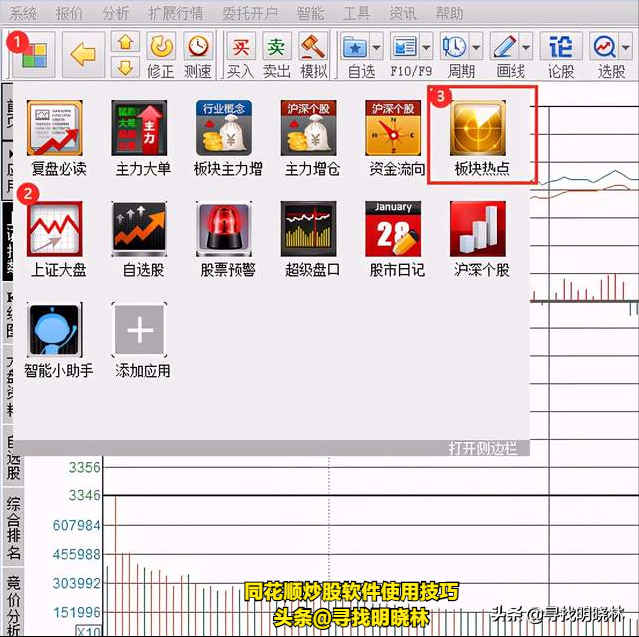The height and width of the screenshot is (637, 639).
Task: Open the 上证大盘 index chart app
Action: pos(55,229)
